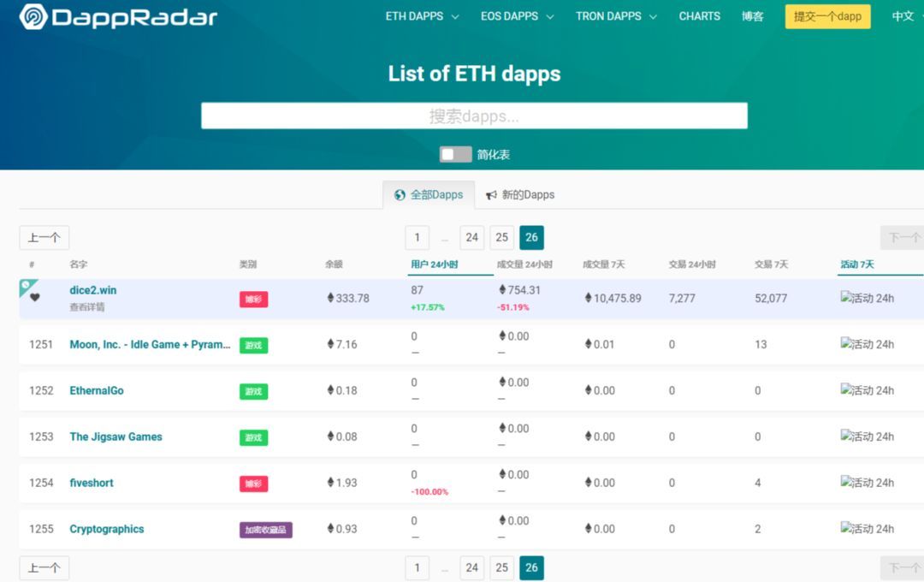Open the 博客 blog menu item
The image size is (924, 582).
(753, 16)
